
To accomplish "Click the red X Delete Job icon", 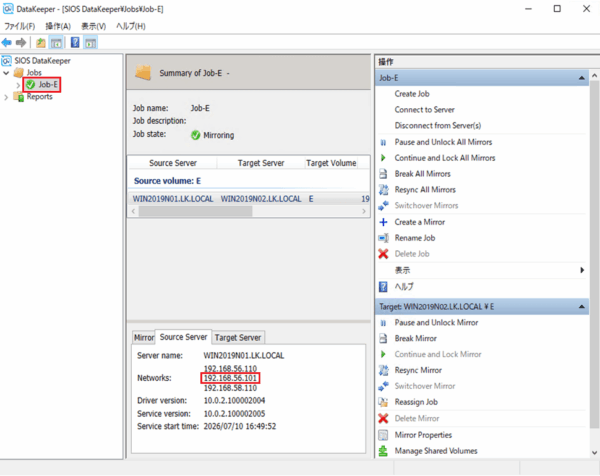I will [383, 254].
